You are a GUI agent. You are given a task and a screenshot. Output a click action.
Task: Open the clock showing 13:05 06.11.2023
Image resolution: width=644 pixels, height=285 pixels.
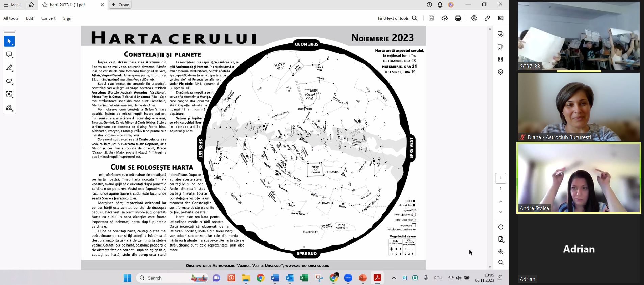pyautogui.click(x=484, y=278)
